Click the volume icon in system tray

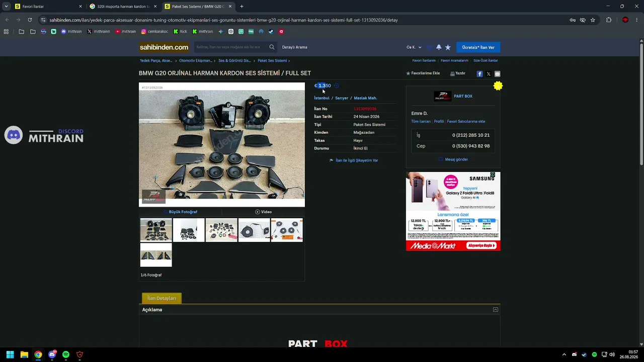(612, 354)
